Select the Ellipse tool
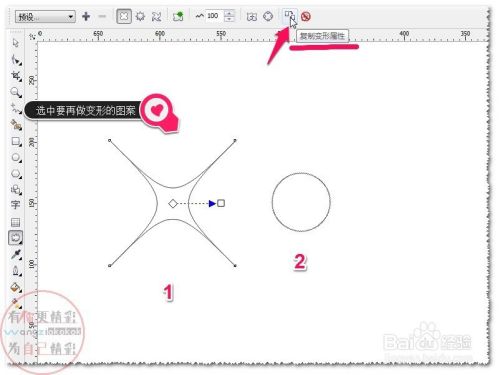500x375 pixels. click(16, 157)
